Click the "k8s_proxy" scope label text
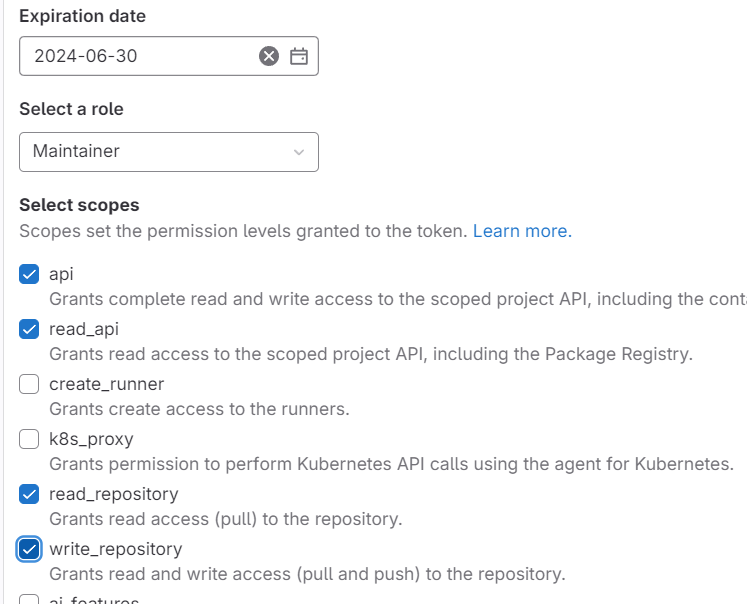Viewport: 747px width, 604px height. point(91,439)
